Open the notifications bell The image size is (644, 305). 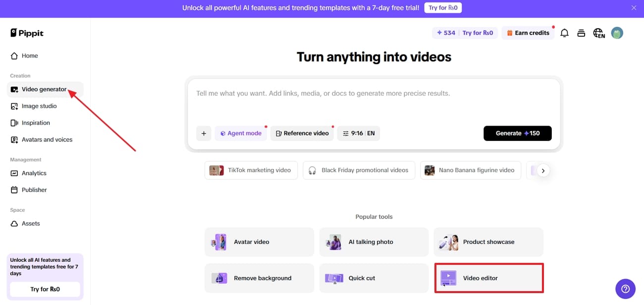[564, 33]
